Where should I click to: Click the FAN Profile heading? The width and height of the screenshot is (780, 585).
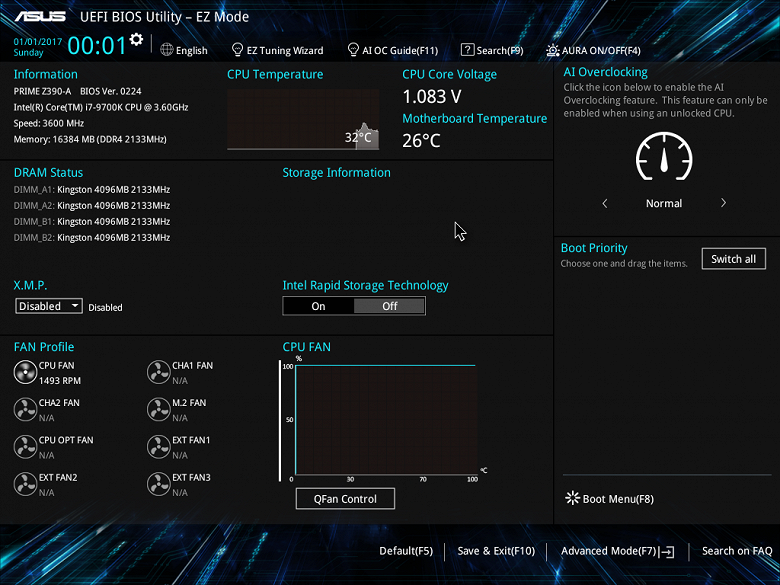[x=44, y=347]
